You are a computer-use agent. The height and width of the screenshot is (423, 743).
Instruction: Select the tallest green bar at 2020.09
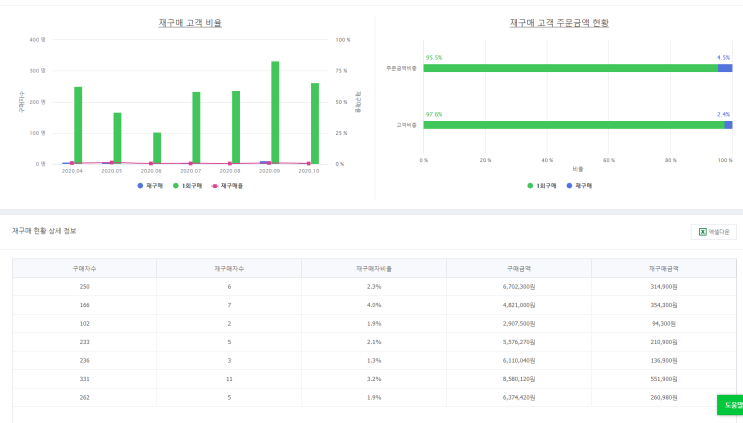tap(275, 113)
